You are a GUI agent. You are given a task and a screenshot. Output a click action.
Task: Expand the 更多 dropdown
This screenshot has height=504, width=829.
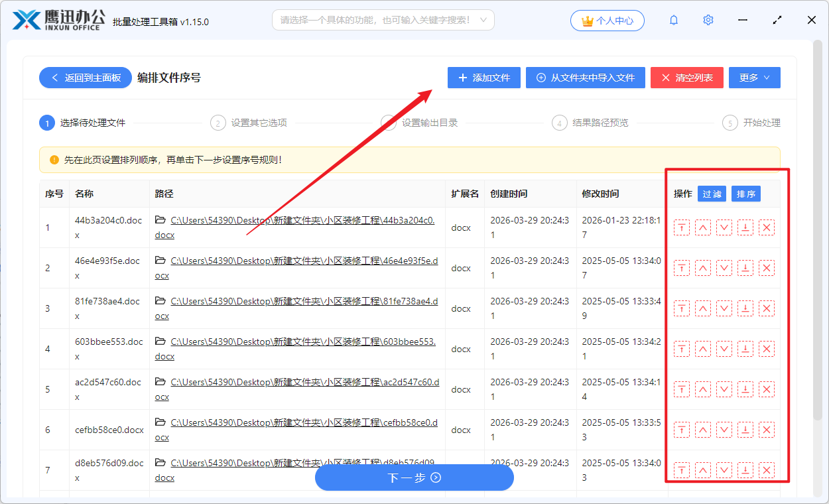click(x=754, y=77)
